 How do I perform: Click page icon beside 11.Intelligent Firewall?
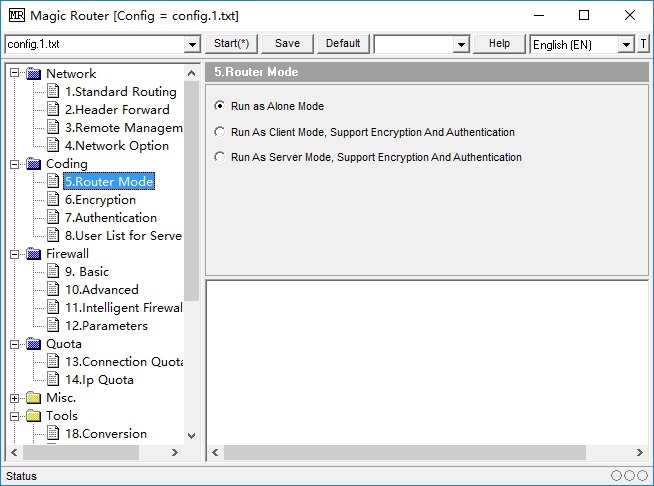coord(53,307)
